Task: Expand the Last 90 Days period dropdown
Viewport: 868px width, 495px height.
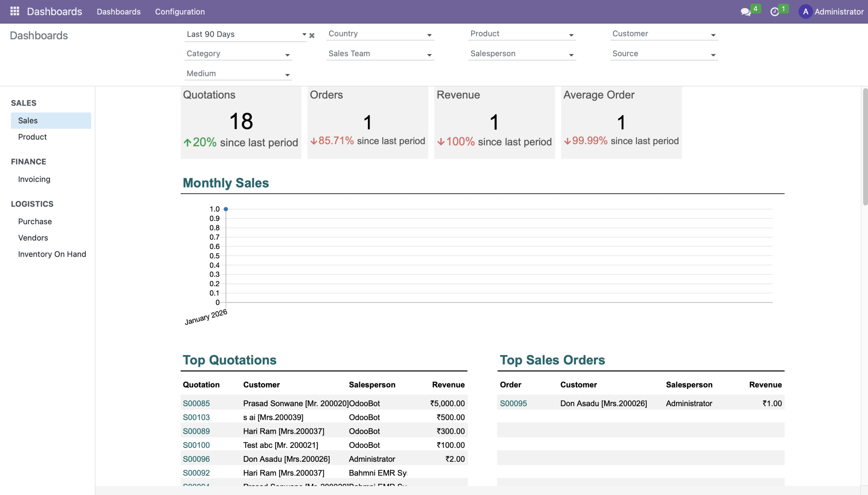Action: coord(304,34)
